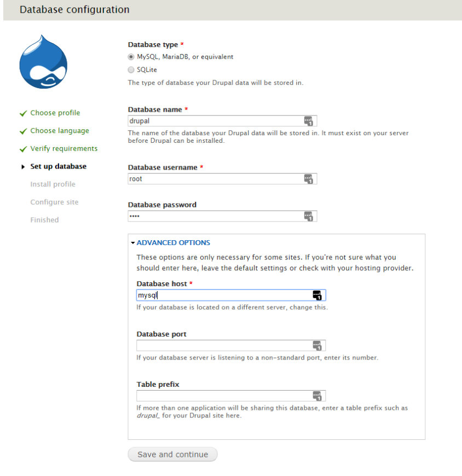Image resolution: width=462 pixels, height=476 pixels.
Task: Click the Install profile step
Action: point(53,184)
